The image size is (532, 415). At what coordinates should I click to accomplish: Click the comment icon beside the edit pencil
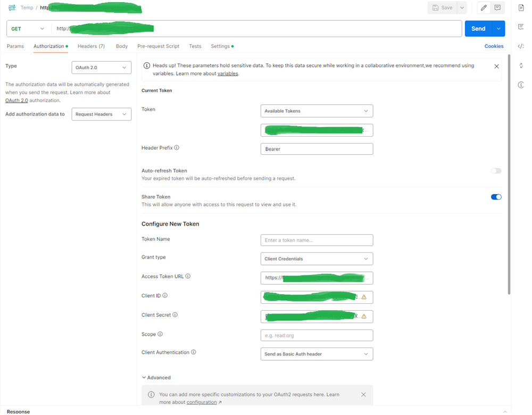(x=498, y=7)
